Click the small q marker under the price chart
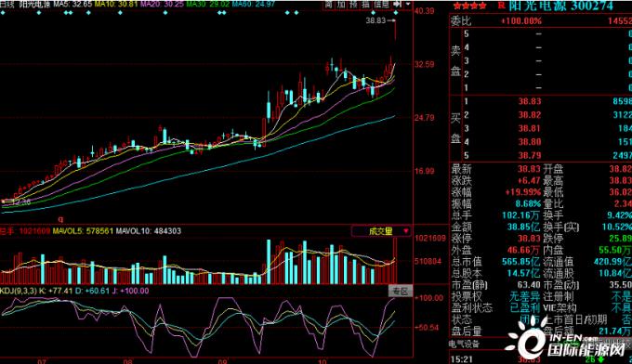 pyautogui.click(x=60, y=219)
